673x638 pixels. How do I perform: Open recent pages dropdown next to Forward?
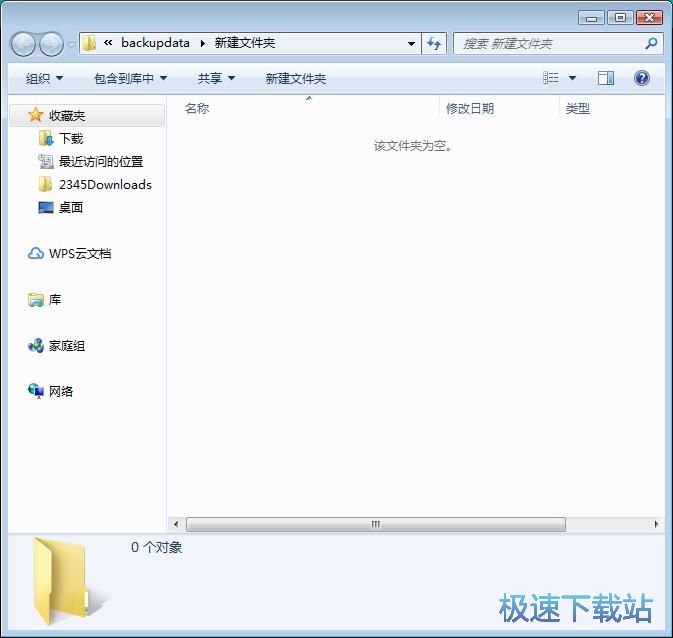(x=71, y=44)
